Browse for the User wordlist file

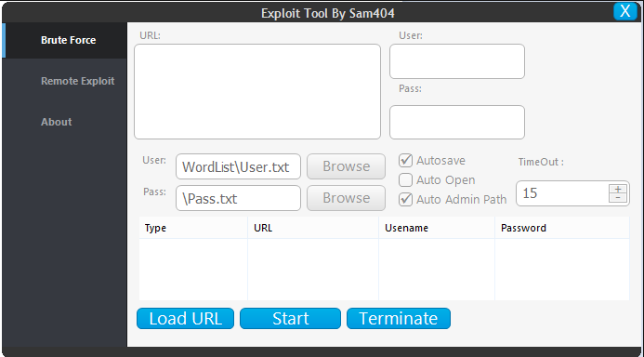346,166
